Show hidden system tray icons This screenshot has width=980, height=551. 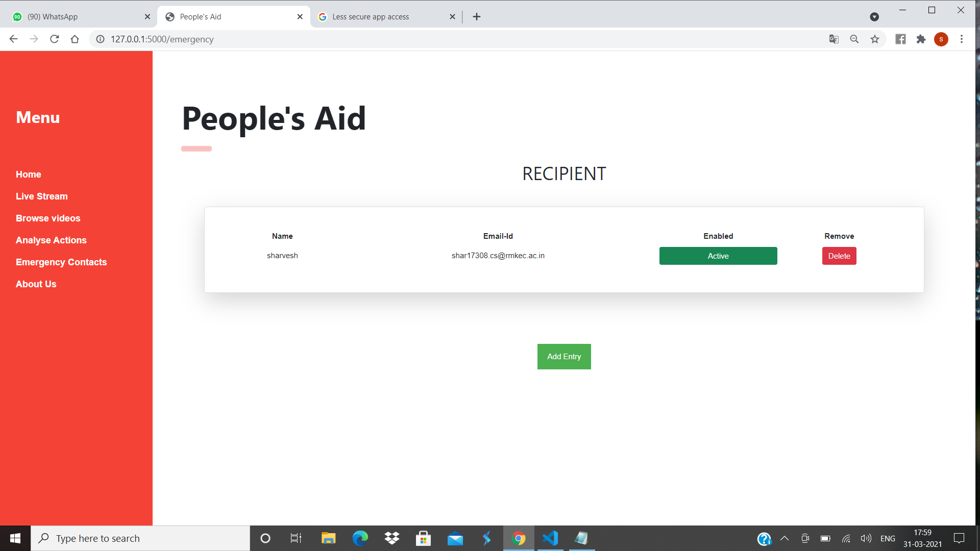point(785,538)
